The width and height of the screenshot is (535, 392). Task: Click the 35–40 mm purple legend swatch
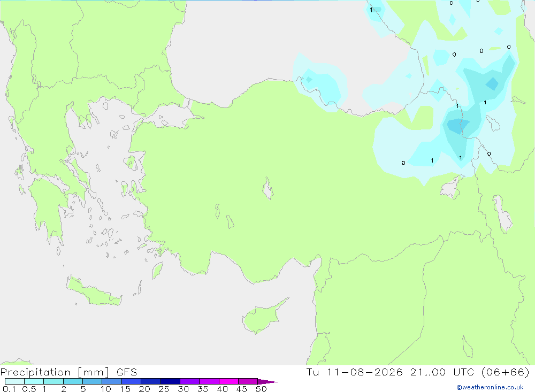[x=209, y=381]
